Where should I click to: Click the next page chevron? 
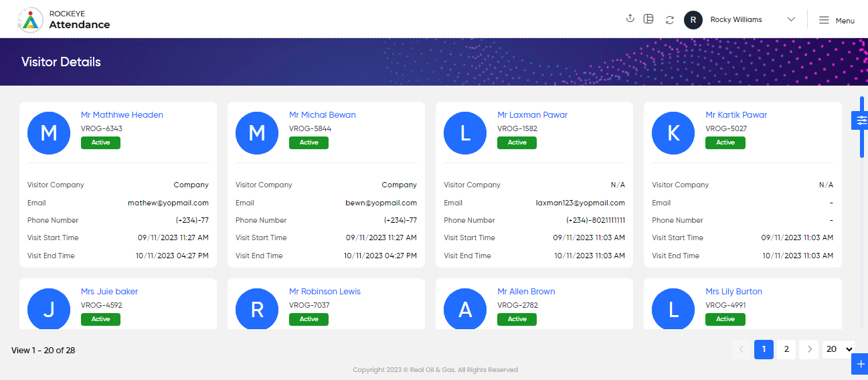point(809,349)
